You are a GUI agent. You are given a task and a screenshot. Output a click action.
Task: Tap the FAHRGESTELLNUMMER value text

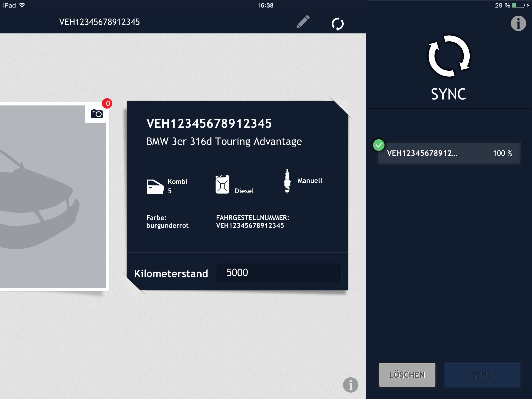[250, 225]
